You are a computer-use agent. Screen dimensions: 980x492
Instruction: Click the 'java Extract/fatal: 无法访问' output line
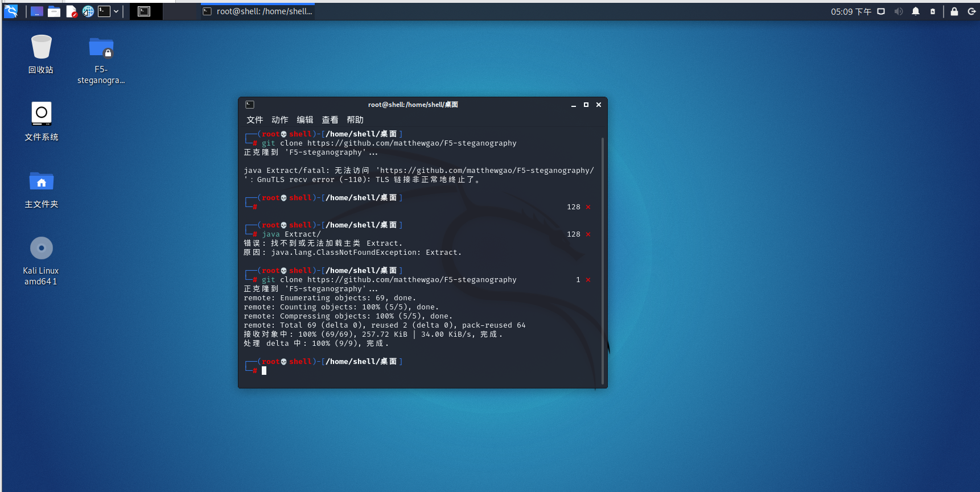tap(419, 171)
